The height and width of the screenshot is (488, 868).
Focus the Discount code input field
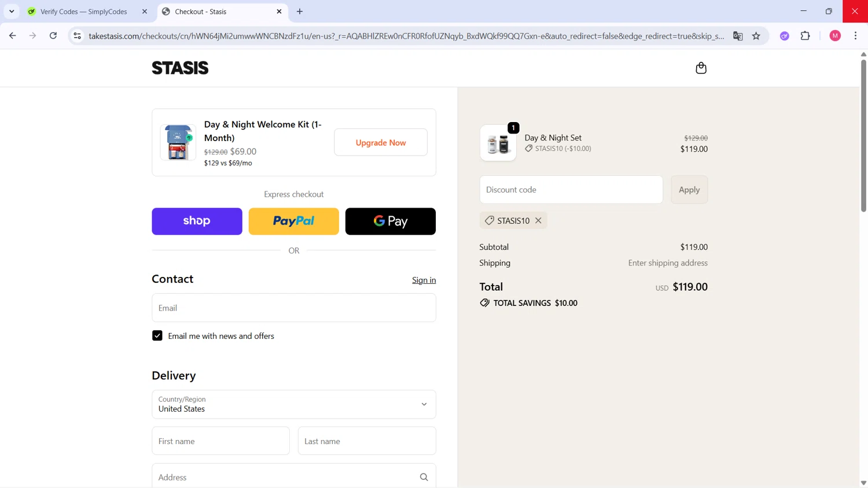[x=571, y=190]
